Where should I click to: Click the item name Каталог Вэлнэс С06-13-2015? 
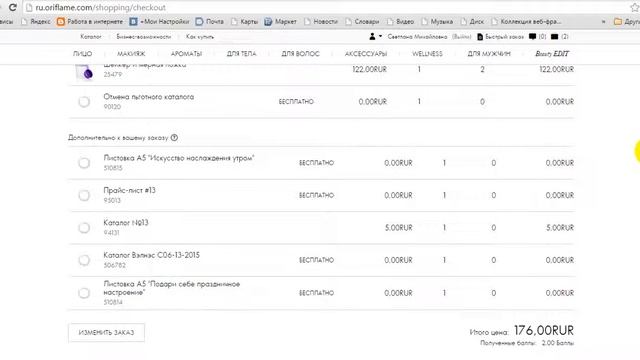tap(151, 255)
